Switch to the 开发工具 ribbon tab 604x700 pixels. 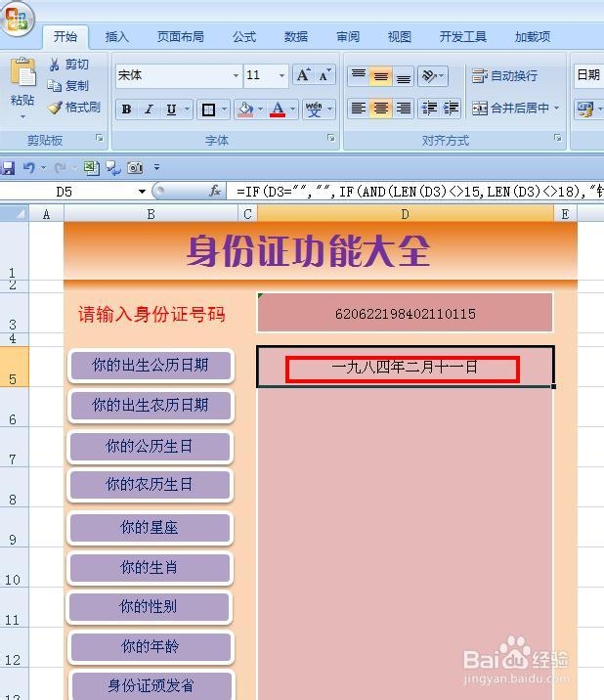(x=463, y=36)
